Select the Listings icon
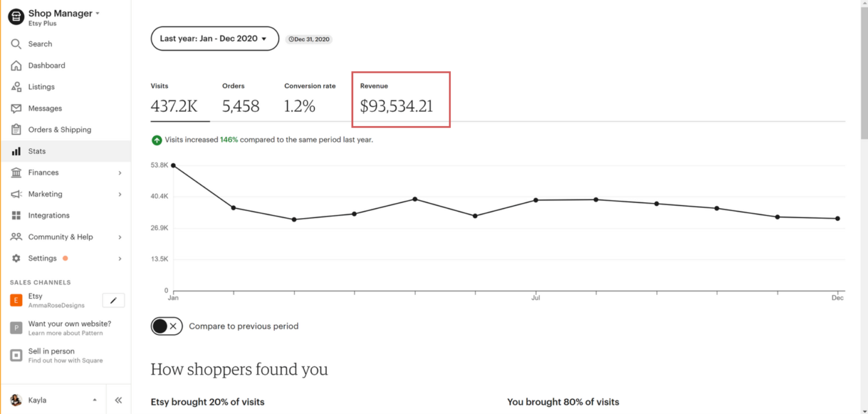This screenshot has height=414, width=868. (18, 86)
